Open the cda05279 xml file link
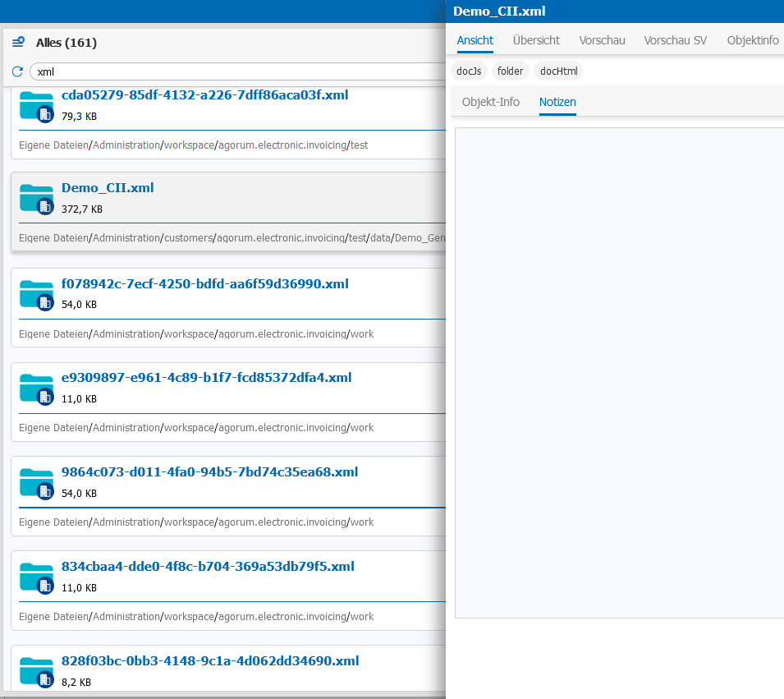The height and width of the screenshot is (699, 784). coord(204,95)
